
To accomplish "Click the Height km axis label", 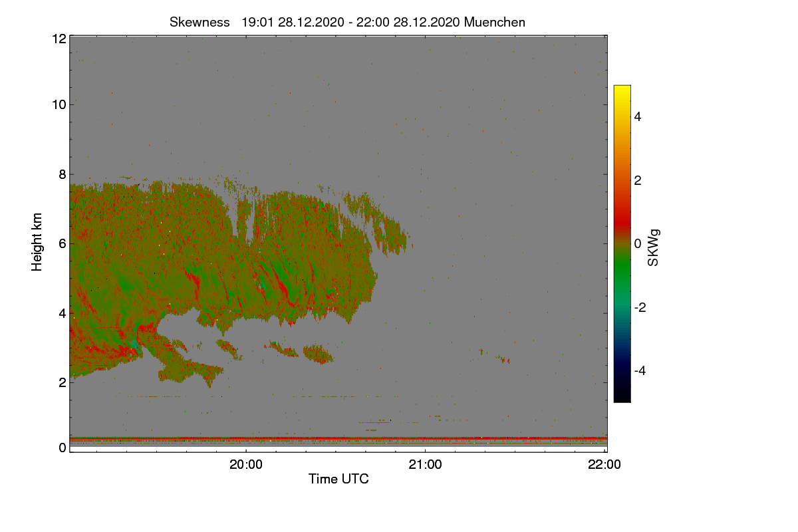I will pyautogui.click(x=37, y=242).
